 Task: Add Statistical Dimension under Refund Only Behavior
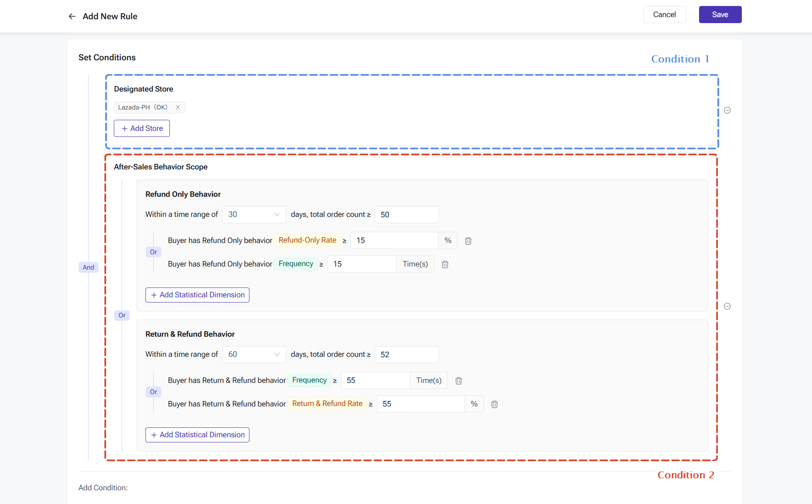click(197, 295)
